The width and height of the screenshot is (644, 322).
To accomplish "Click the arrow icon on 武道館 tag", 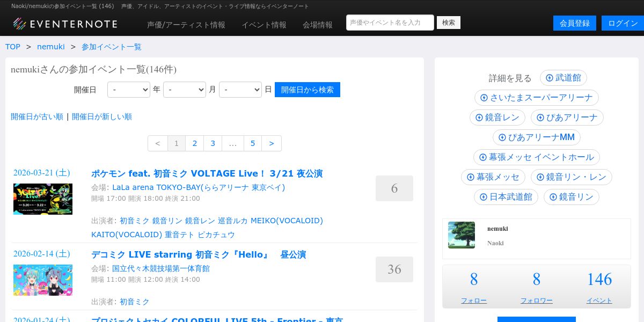I will 550,78.
